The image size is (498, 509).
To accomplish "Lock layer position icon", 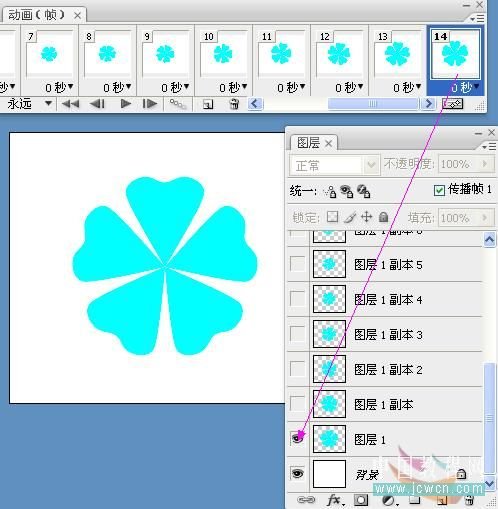I will coord(367,217).
